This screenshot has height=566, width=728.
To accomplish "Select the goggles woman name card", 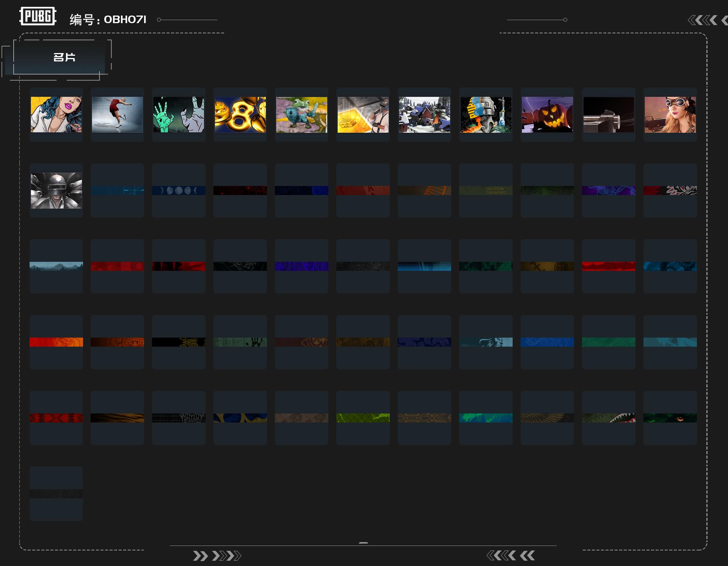I will (670, 114).
